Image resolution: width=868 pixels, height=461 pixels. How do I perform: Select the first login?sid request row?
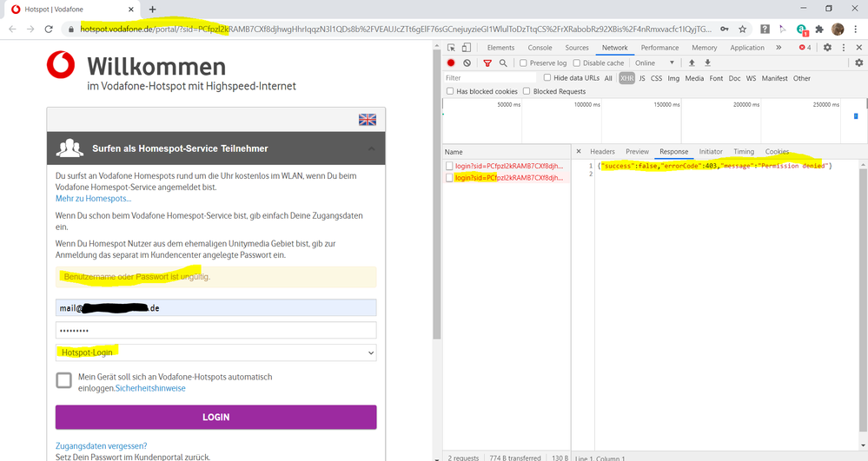[507, 166]
